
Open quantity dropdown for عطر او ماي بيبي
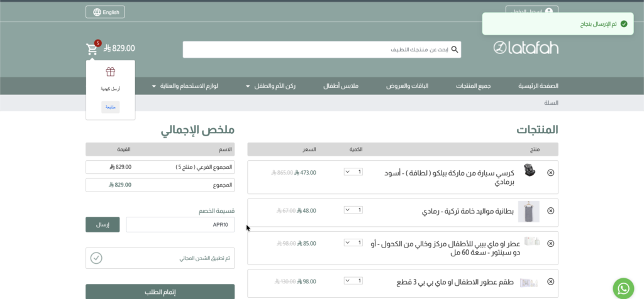pyautogui.click(x=353, y=243)
